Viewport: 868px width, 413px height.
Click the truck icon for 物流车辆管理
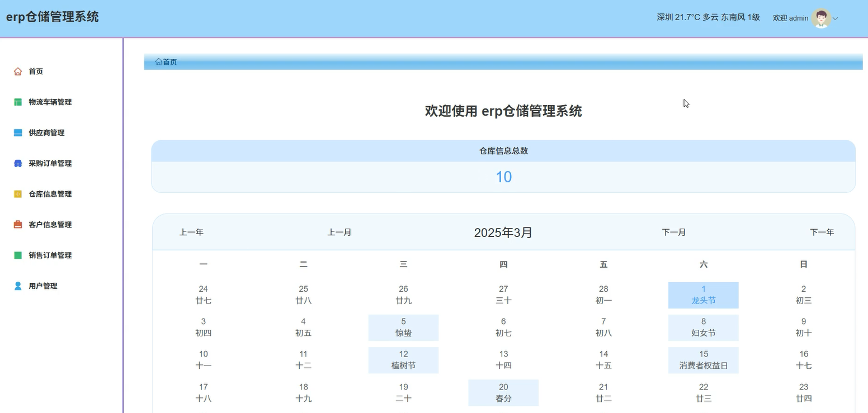17,102
